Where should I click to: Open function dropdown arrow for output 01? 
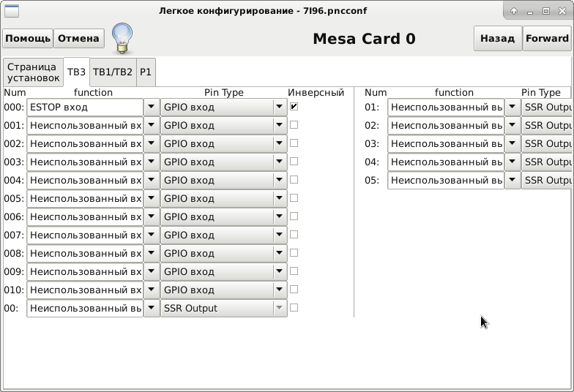click(x=512, y=107)
